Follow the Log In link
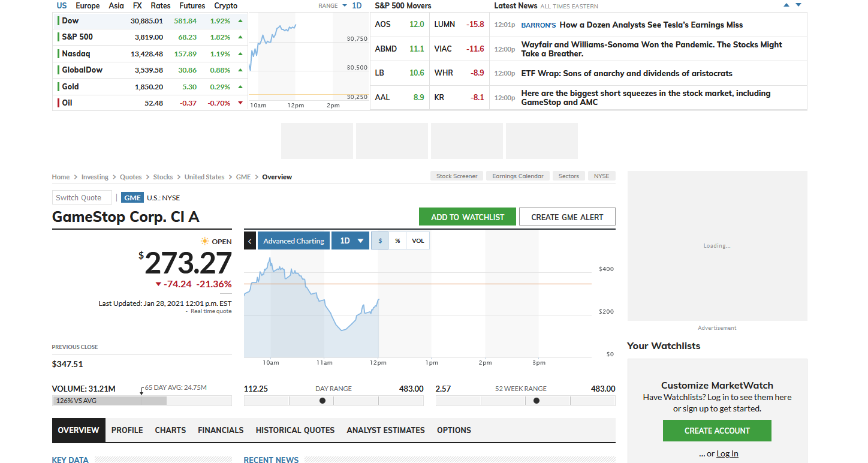Image resolution: width=868 pixels, height=463 pixels. pyautogui.click(x=727, y=453)
